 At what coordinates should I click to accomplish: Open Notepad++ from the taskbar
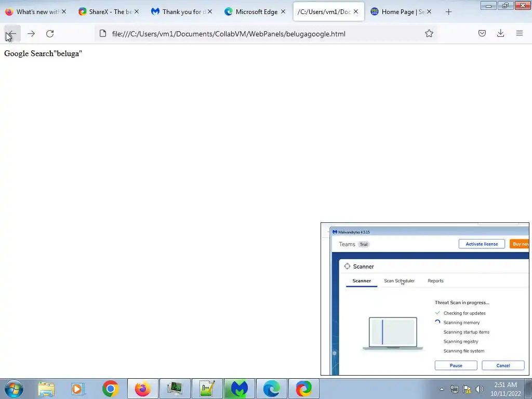207,389
